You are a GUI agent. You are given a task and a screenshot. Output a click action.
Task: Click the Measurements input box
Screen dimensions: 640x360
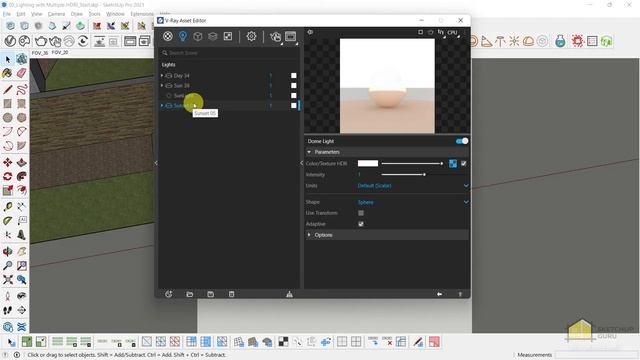click(596, 355)
